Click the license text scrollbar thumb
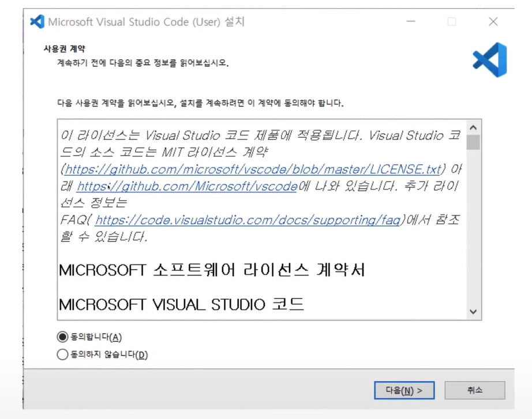This screenshot has width=532, height=419. point(473,142)
